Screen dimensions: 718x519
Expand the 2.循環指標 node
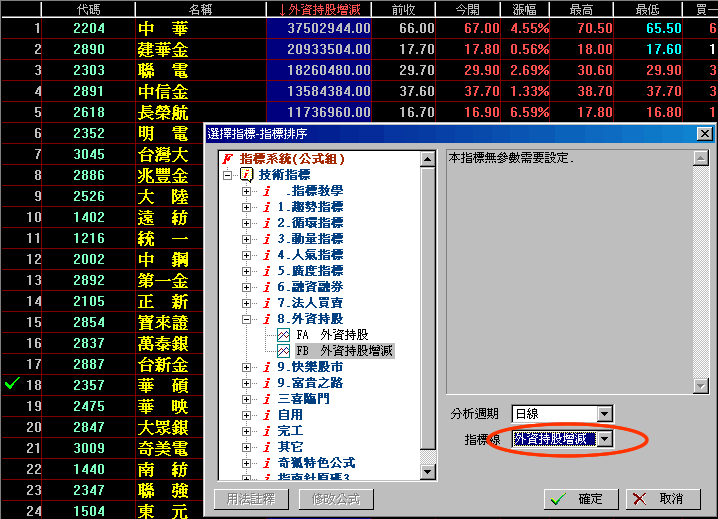(246, 224)
